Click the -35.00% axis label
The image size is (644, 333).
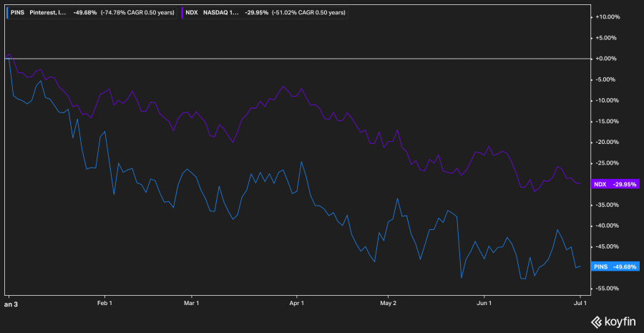pos(608,205)
